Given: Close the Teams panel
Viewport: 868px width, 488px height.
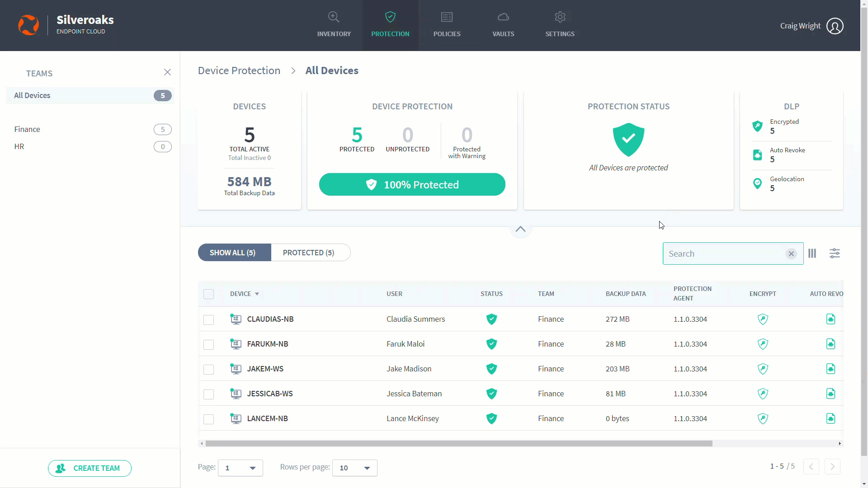Looking at the screenshot, I should click(x=167, y=72).
